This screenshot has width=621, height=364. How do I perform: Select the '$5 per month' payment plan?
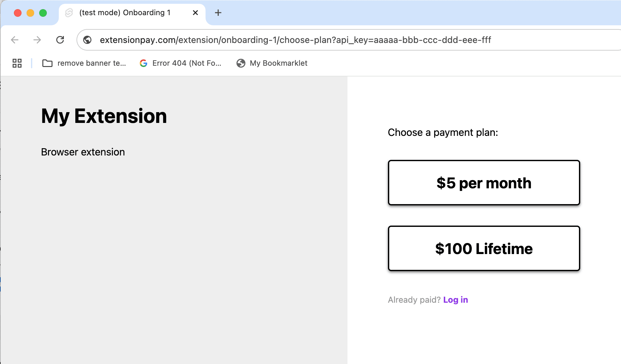(x=484, y=183)
